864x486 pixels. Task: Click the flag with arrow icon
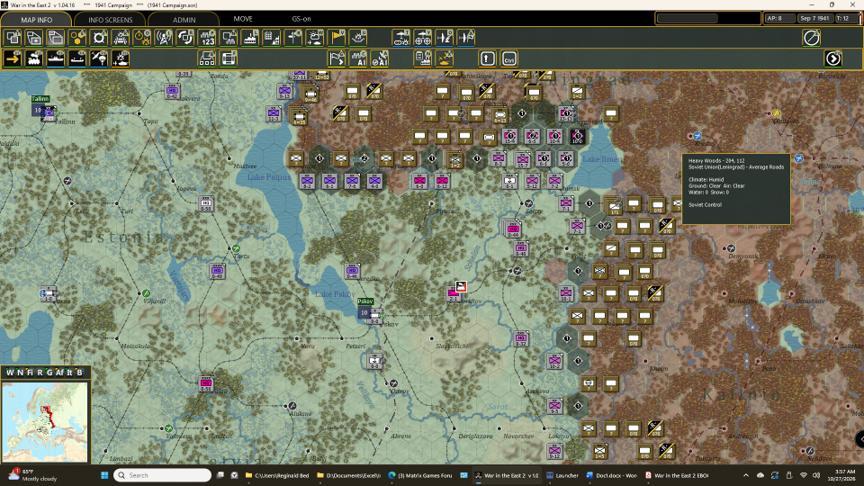click(x=337, y=58)
